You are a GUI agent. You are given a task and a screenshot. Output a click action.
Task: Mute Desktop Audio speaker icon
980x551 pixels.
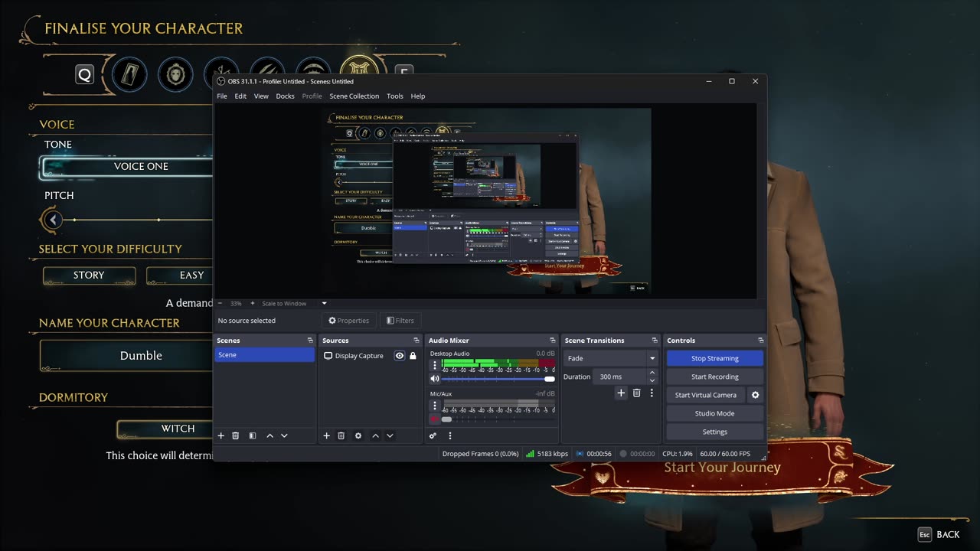point(435,379)
